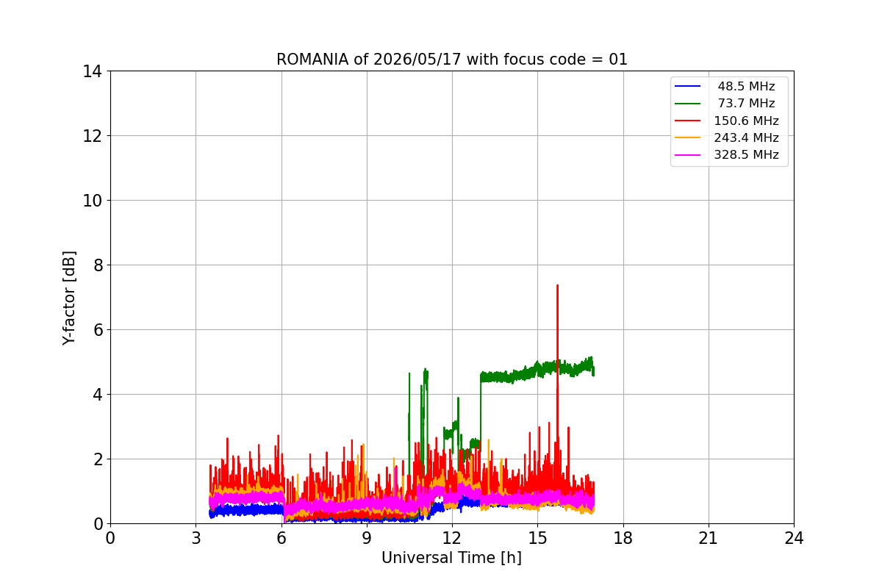This screenshot has width=882, height=588.
Task: Click the x-axis tick label 24
Action: click(x=794, y=538)
